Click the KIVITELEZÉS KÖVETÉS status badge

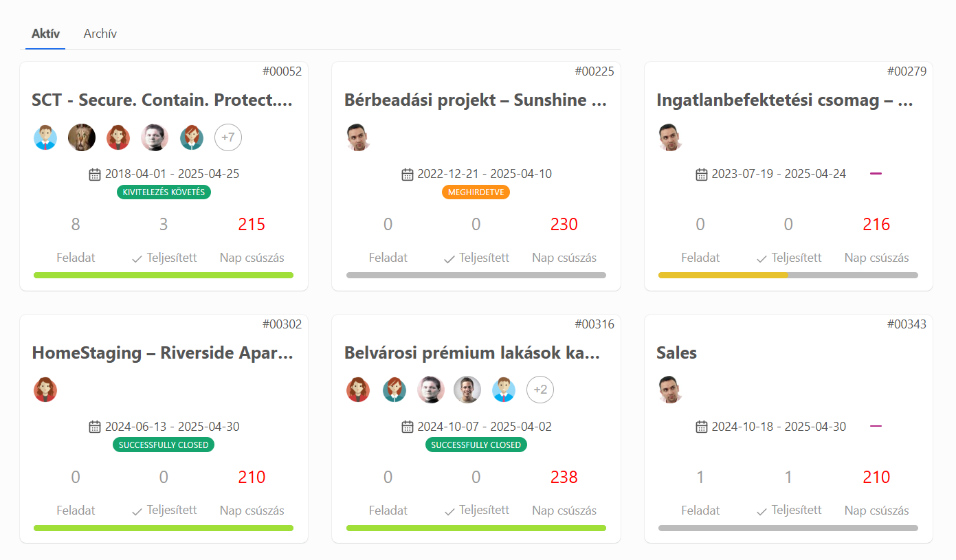(164, 192)
